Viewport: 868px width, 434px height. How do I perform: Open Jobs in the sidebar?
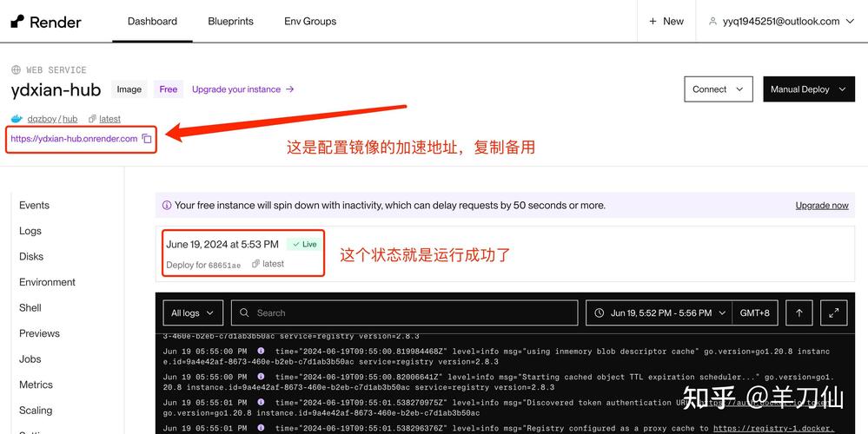[x=30, y=358]
